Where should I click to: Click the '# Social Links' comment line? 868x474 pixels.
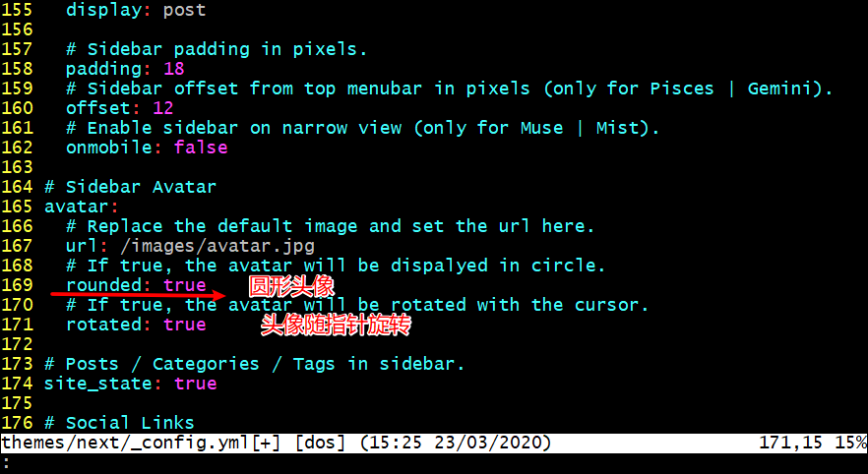tap(120, 423)
